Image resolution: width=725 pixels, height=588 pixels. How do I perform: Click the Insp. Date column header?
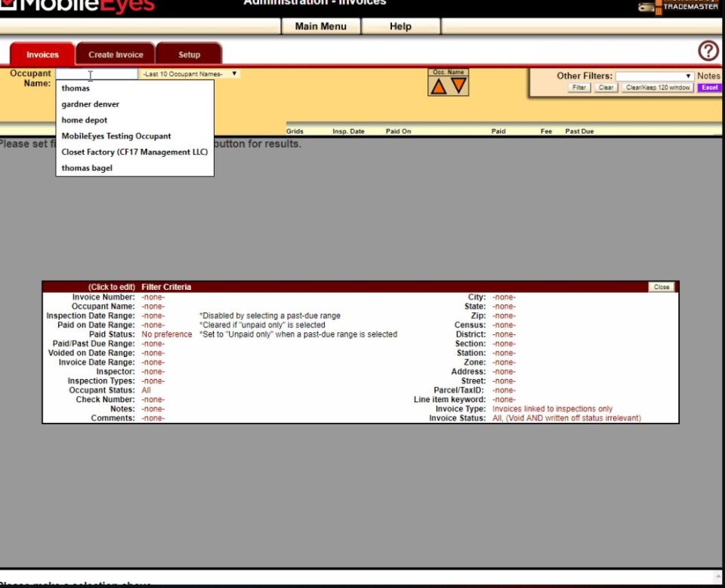click(348, 131)
